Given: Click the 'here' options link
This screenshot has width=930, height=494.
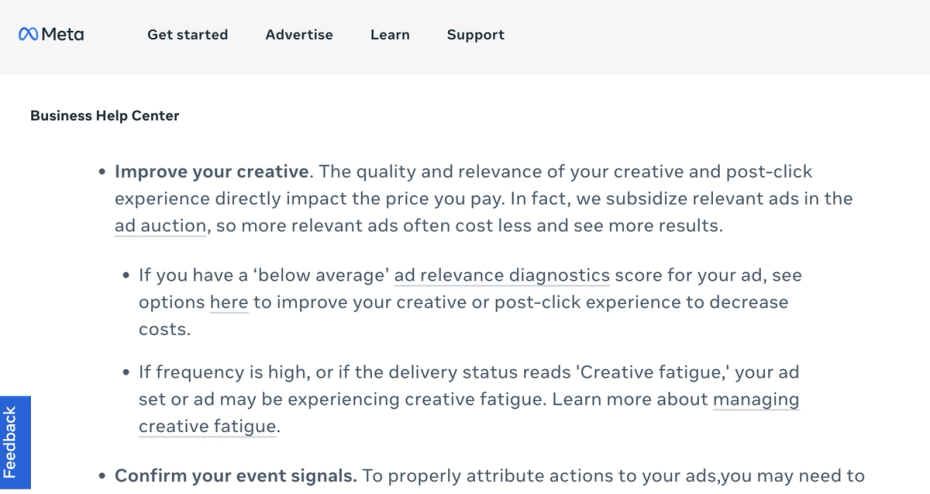Looking at the screenshot, I should coord(229,301).
